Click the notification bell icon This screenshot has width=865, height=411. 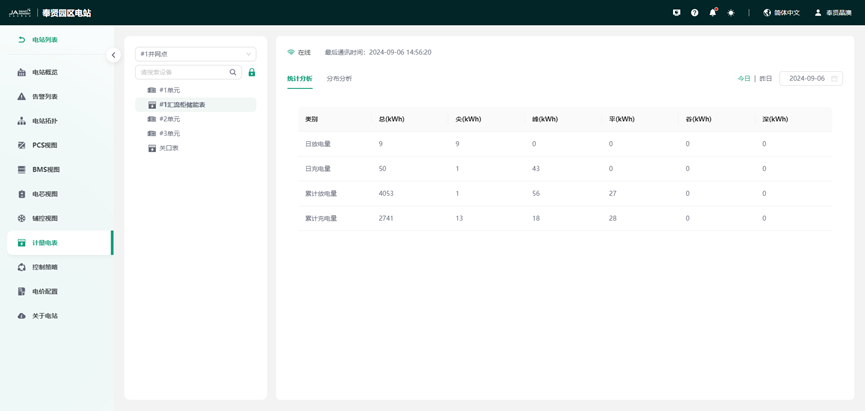(713, 13)
